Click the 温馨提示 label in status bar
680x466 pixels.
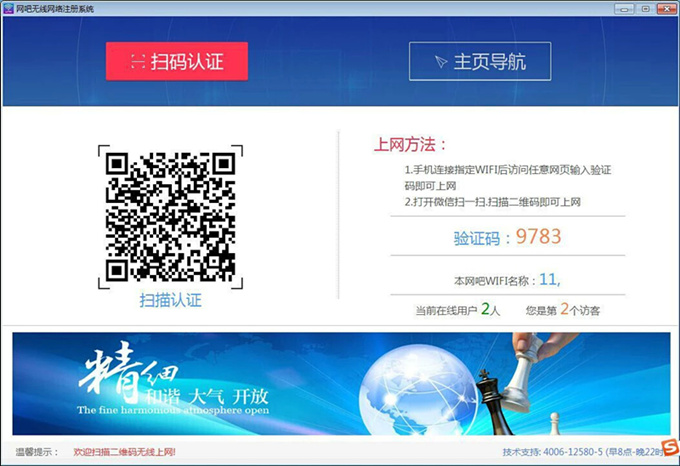click(x=37, y=452)
